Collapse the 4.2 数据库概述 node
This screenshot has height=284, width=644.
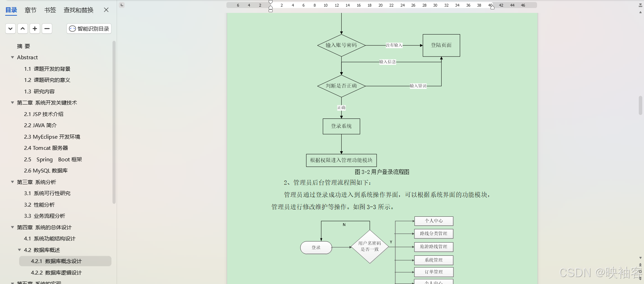click(20, 250)
